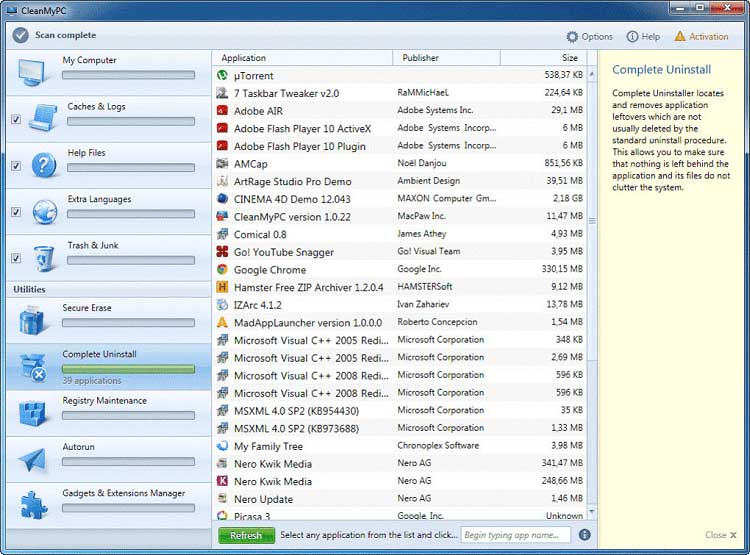Click the Adobe AIR icon

[222, 111]
